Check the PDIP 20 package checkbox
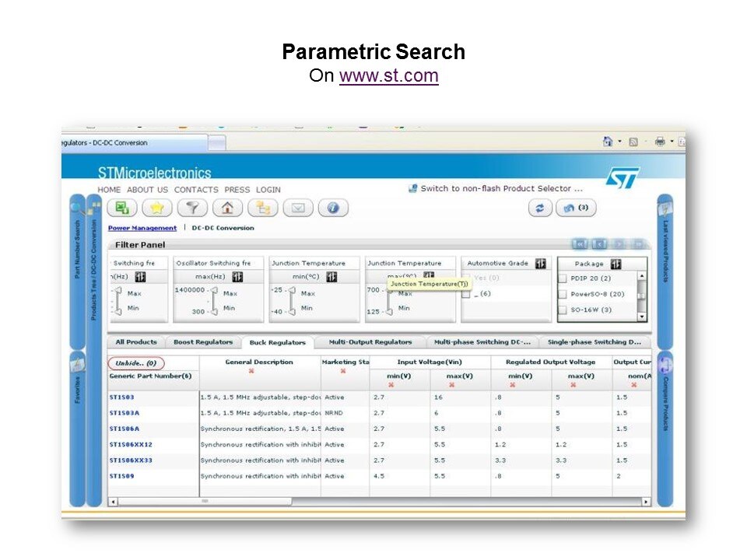Screen dimensions: 747x560 (x=563, y=278)
